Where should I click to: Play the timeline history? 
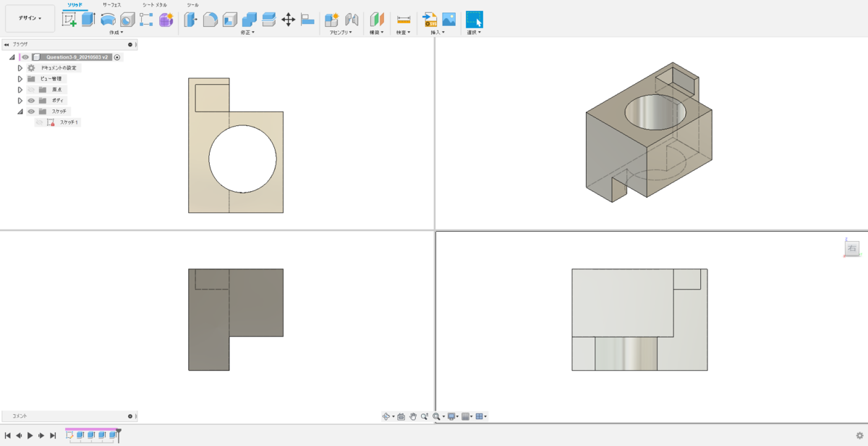[x=30, y=436]
